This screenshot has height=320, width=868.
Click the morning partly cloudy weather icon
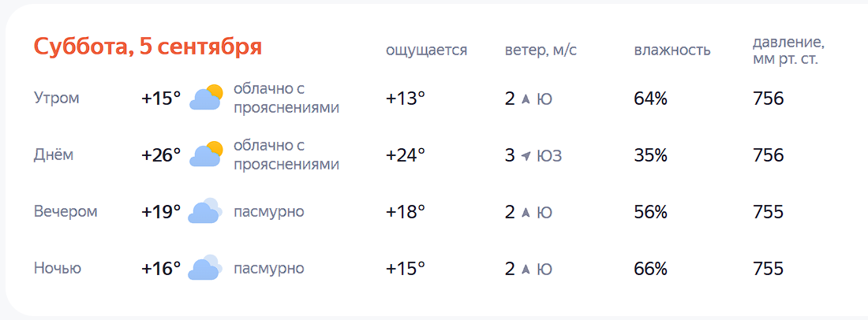[x=206, y=98]
